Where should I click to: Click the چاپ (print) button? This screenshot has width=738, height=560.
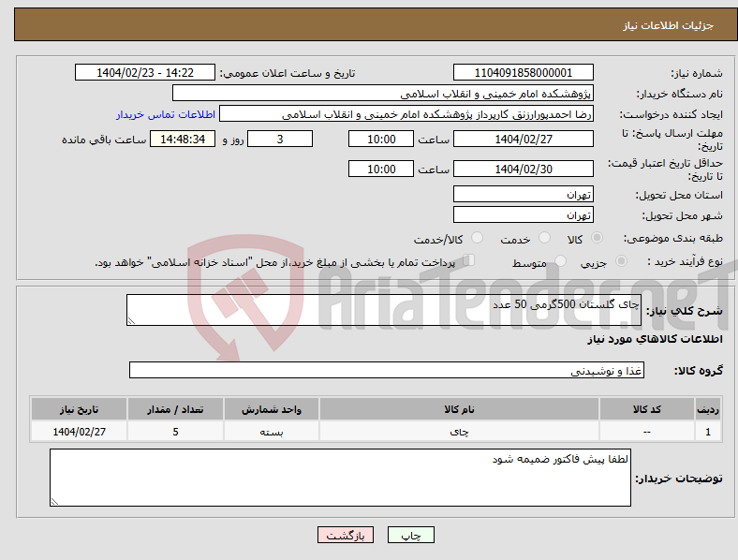coord(410,535)
